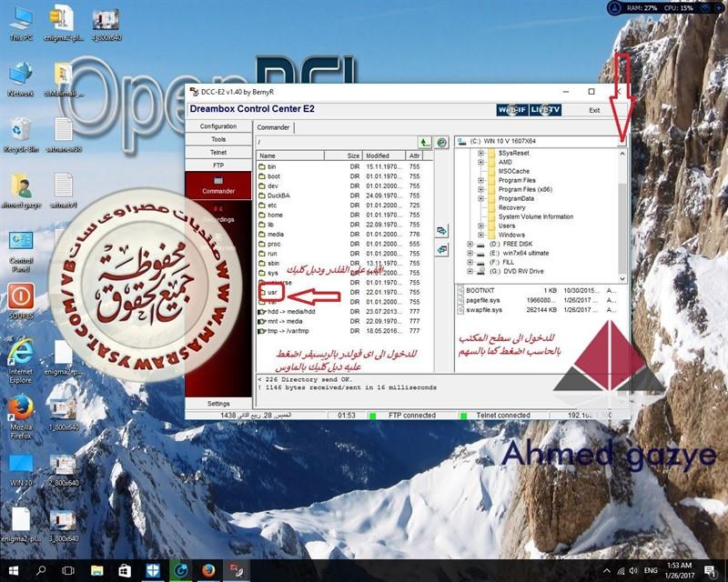Select the mnt -> media row
This screenshot has width=728, height=582.
(339, 321)
